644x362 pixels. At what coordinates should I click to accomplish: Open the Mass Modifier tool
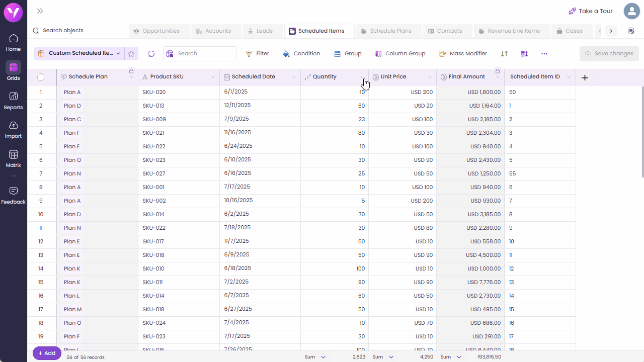tap(463, 54)
